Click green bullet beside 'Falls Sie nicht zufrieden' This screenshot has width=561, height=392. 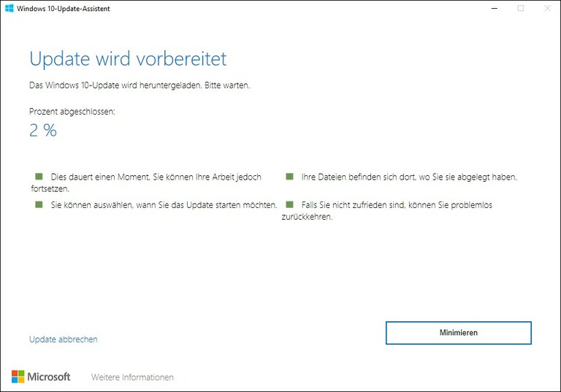coord(289,205)
